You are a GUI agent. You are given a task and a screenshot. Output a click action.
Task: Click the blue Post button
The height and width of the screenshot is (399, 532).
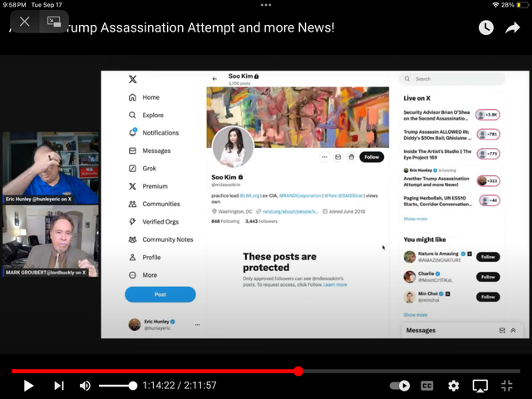click(x=160, y=294)
